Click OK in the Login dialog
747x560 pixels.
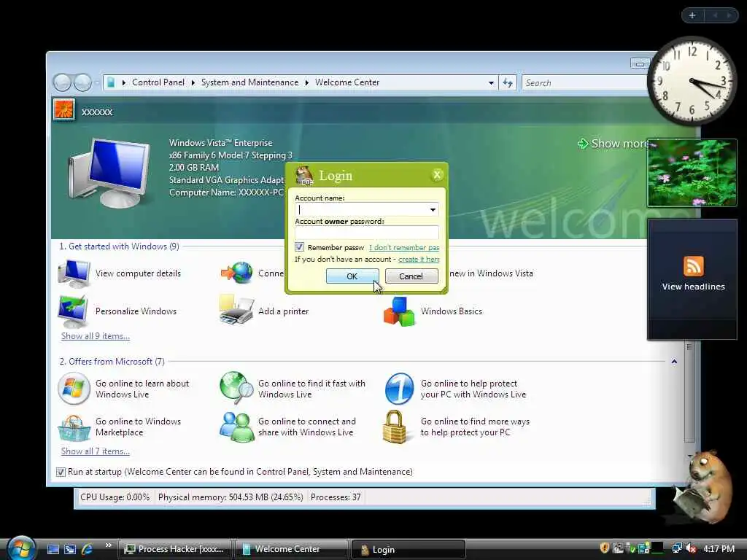click(352, 276)
